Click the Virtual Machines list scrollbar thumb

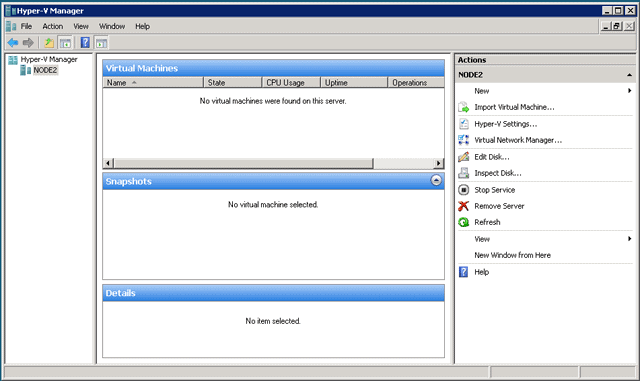pyautogui.click(x=243, y=163)
